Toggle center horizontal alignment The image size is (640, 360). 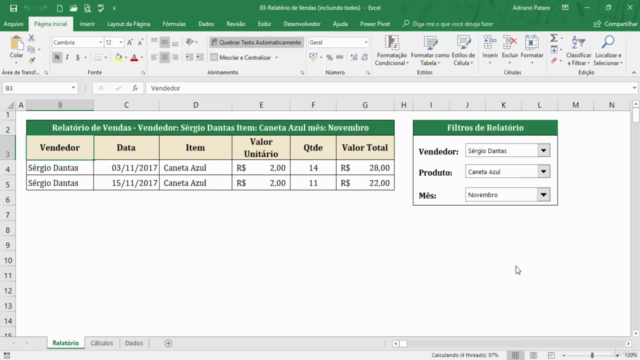tap(164, 58)
